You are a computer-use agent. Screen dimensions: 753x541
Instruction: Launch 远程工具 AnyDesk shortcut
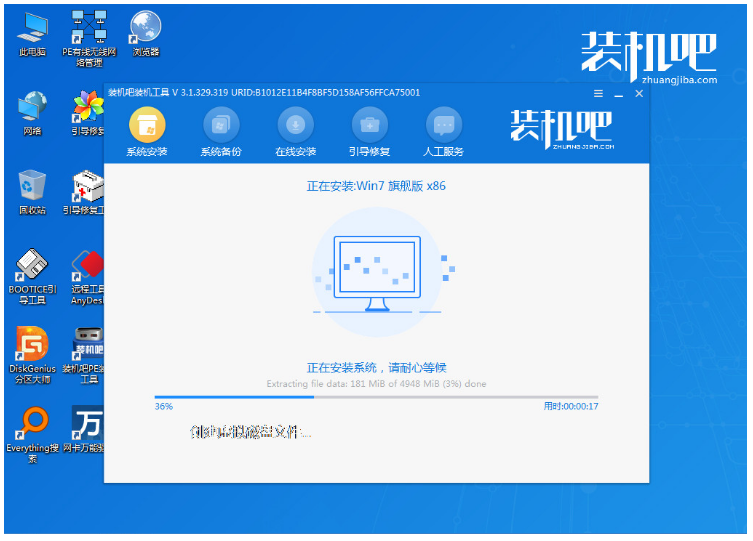(x=87, y=277)
